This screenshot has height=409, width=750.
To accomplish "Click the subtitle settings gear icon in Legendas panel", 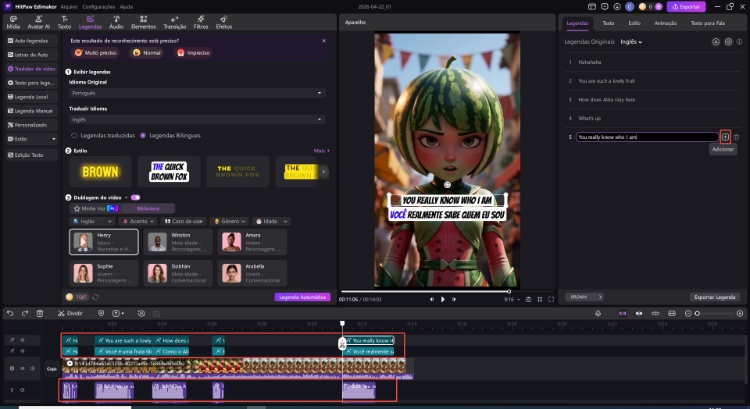I will pyautogui.click(x=728, y=42).
